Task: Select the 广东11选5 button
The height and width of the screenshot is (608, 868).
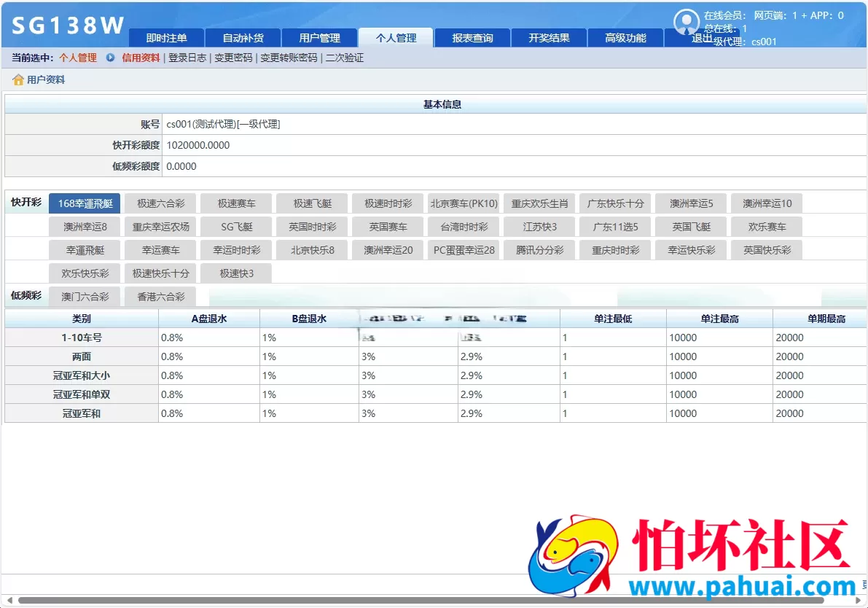Action: pyautogui.click(x=616, y=227)
